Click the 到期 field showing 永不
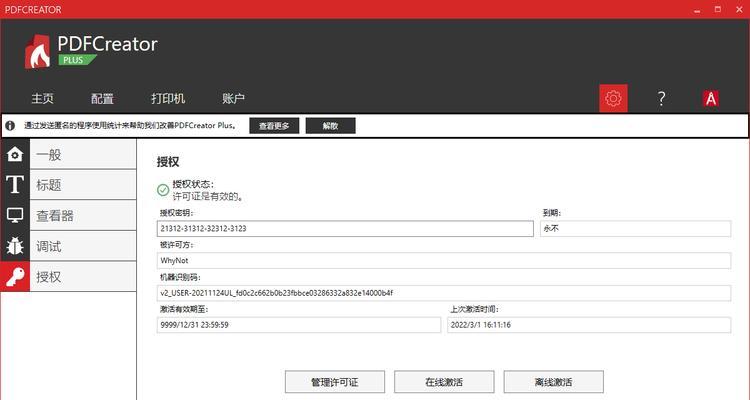Viewport: 750px width, 400px height. pos(636,228)
